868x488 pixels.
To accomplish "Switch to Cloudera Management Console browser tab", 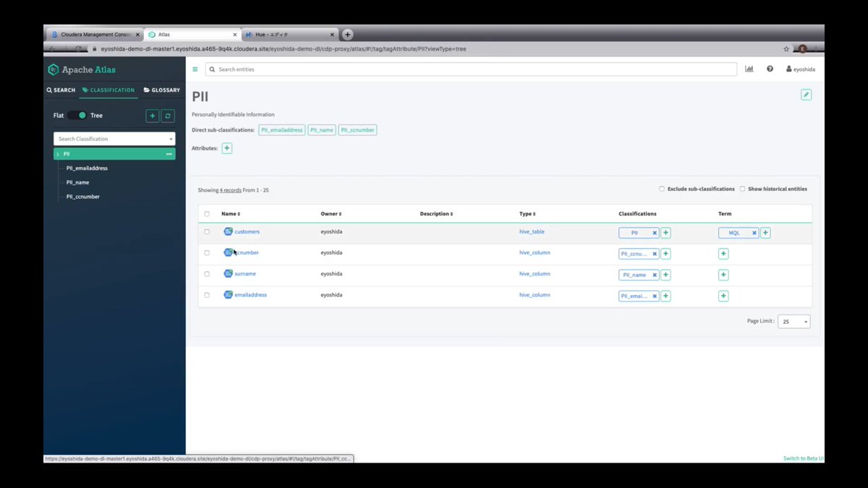I will click(x=95, y=34).
